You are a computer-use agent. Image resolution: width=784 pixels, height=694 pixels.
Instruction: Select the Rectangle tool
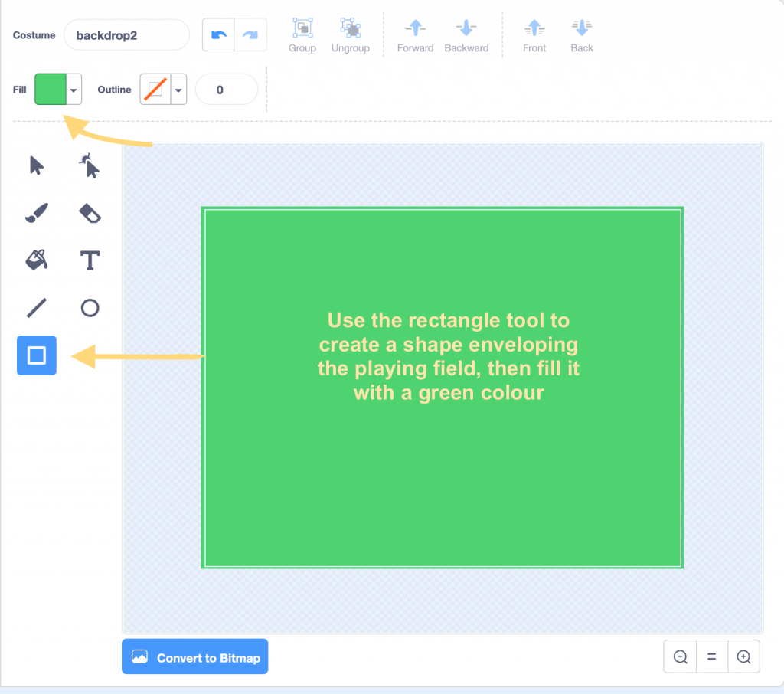click(37, 355)
